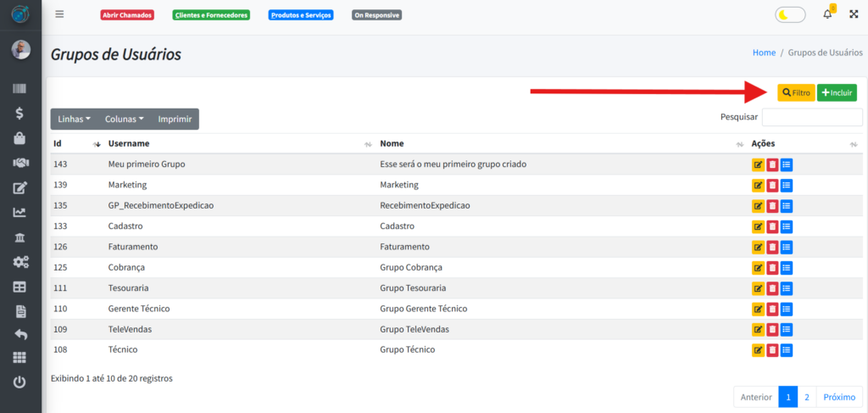Go to page 2 of results

pos(807,397)
